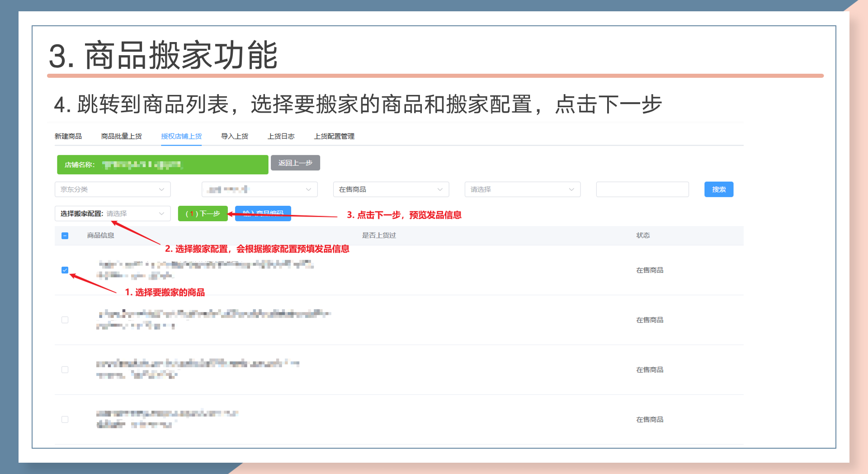Select the 授权店铺上货 tab
This screenshot has height=474, width=868.
tap(181, 136)
